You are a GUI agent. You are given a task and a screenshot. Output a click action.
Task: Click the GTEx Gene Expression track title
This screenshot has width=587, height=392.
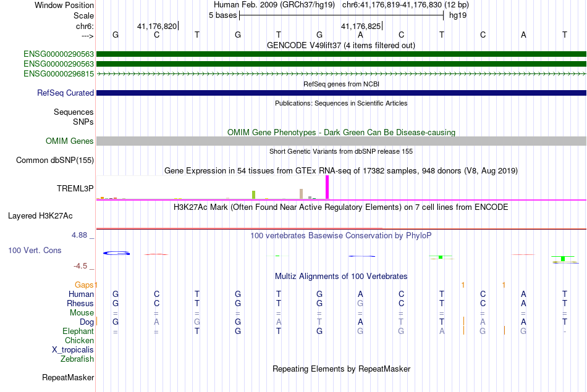click(340, 171)
